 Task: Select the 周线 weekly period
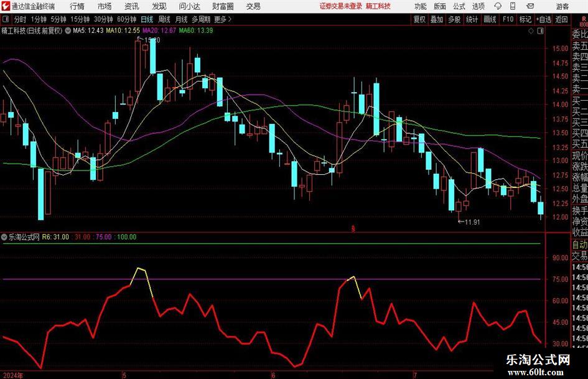pos(164,19)
